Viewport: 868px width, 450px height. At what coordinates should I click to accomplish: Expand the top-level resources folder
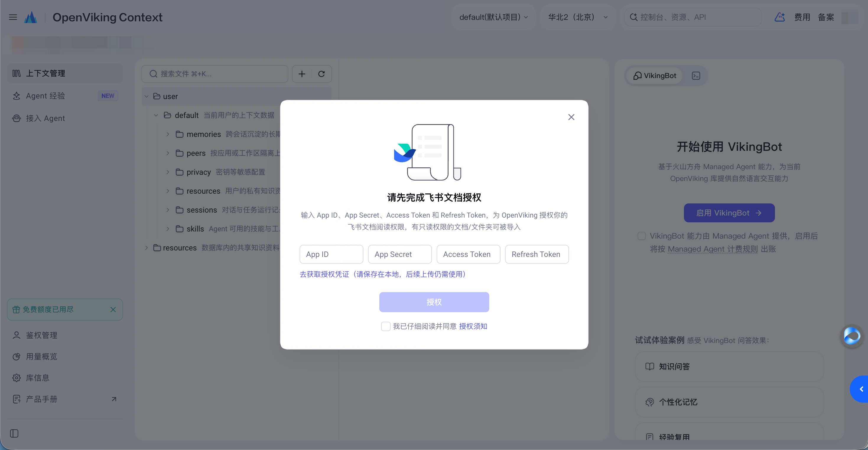click(x=147, y=247)
